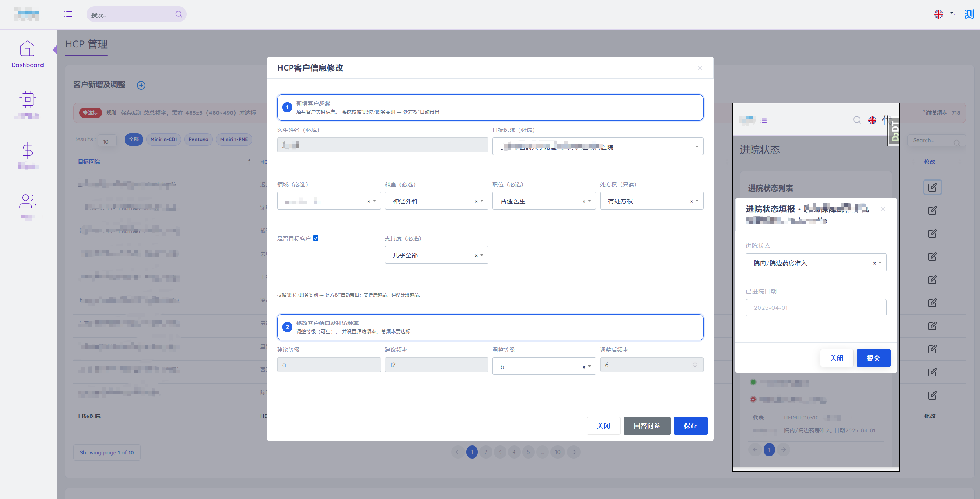Click 提交 button in 进院状态填报

[873, 358]
